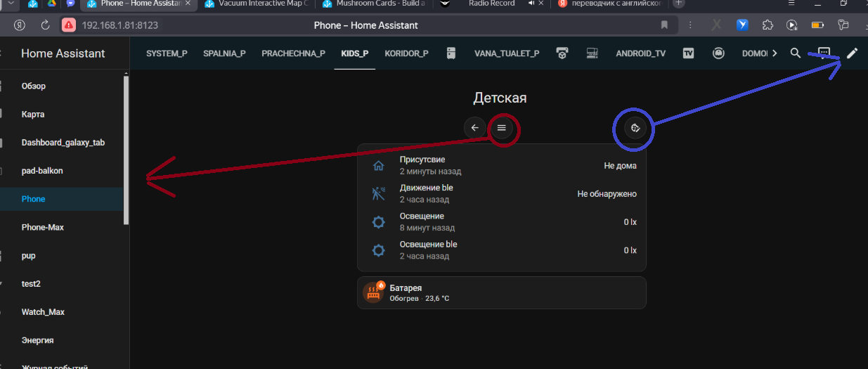Open the dashboard search magnifier
The height and width of the screenshot is (369, 868).
(796, 53)
